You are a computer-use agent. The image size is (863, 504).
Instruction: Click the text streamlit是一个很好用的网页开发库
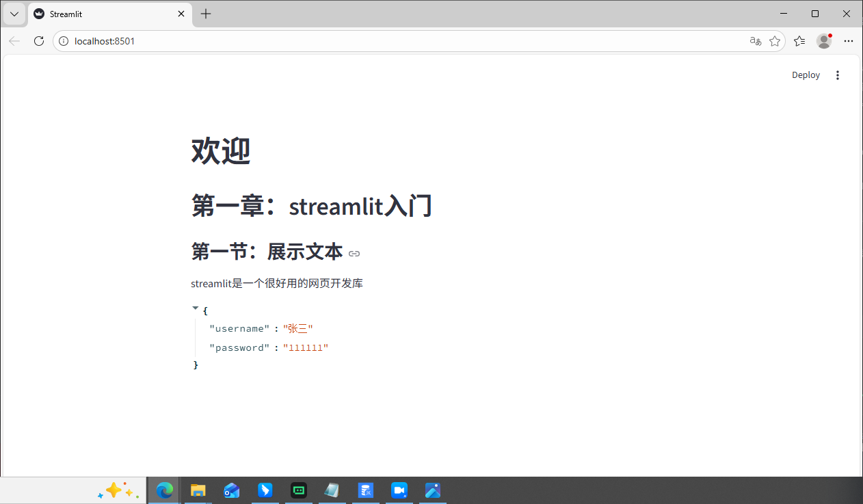[x=277, y=283]
